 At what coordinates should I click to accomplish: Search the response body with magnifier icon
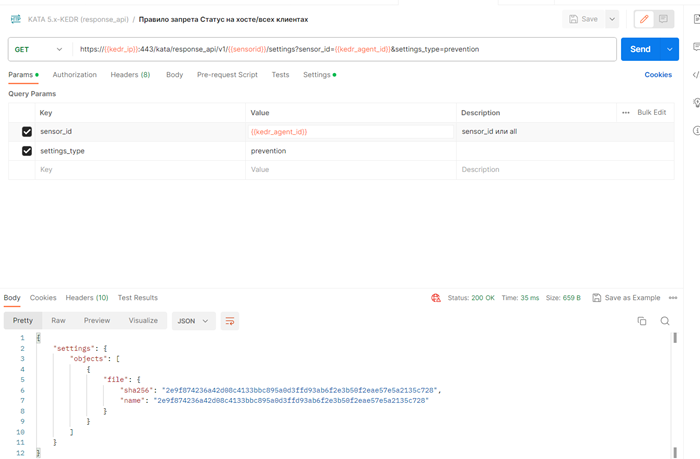click(665, 321)
